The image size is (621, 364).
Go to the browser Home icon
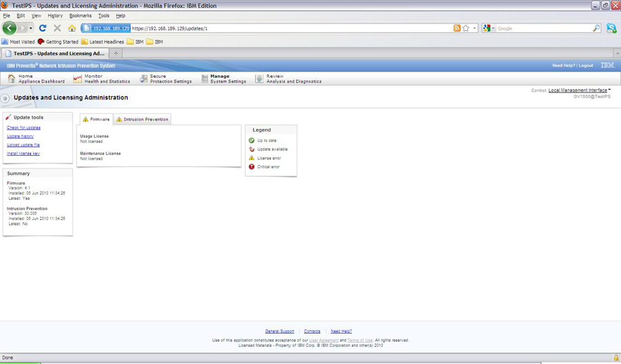[x=72, y=28]
